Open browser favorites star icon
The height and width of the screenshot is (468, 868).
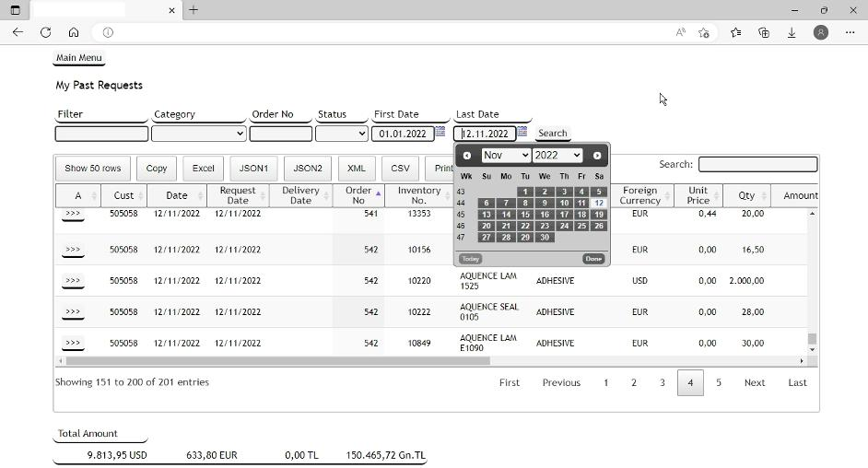click(x=735, y=32)
